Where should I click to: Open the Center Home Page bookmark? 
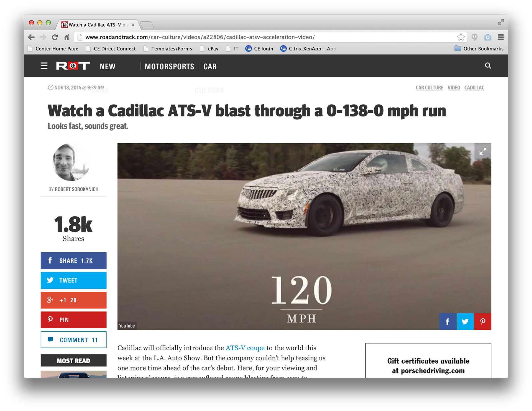(x=53, y=49)
